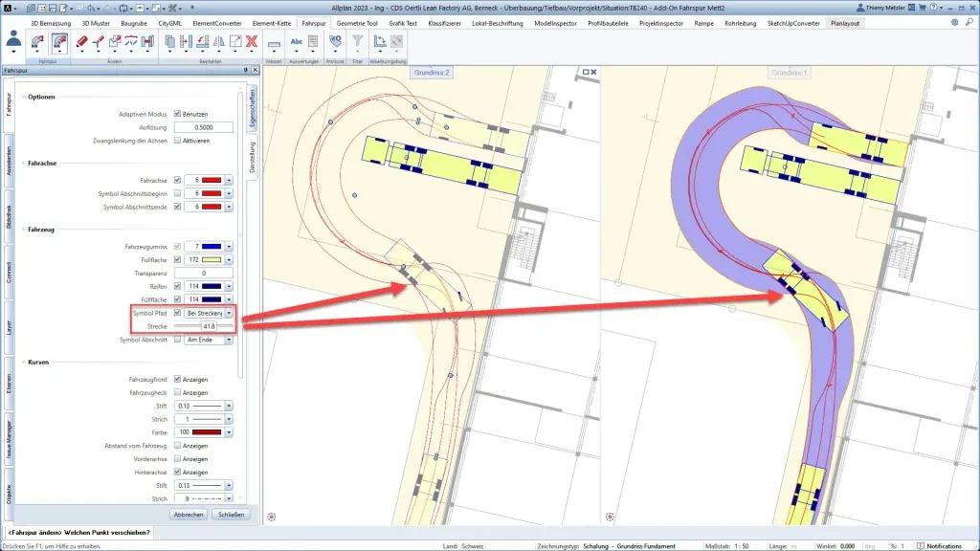Open the measuring ruler tool

click(x=274, y=42)
